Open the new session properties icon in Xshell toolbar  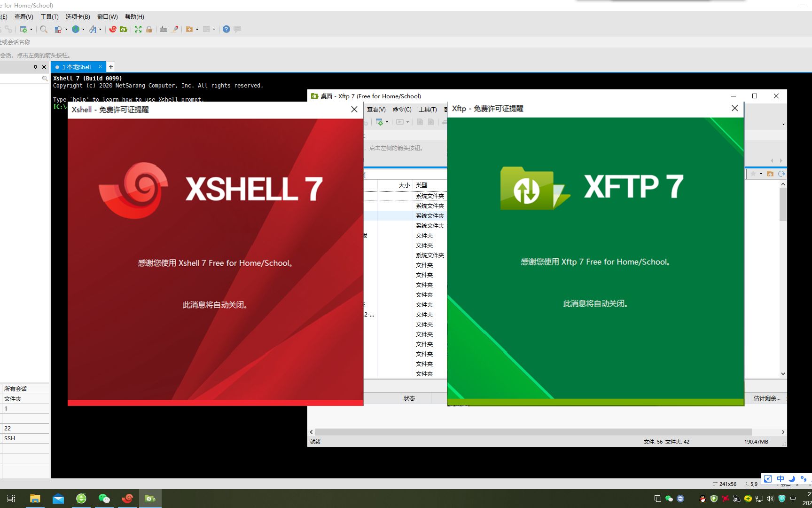pos(23,29)
